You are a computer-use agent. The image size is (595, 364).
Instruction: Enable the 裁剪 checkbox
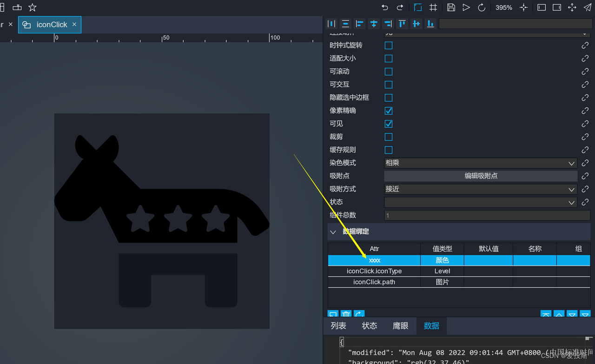click(x=389, y=137)
